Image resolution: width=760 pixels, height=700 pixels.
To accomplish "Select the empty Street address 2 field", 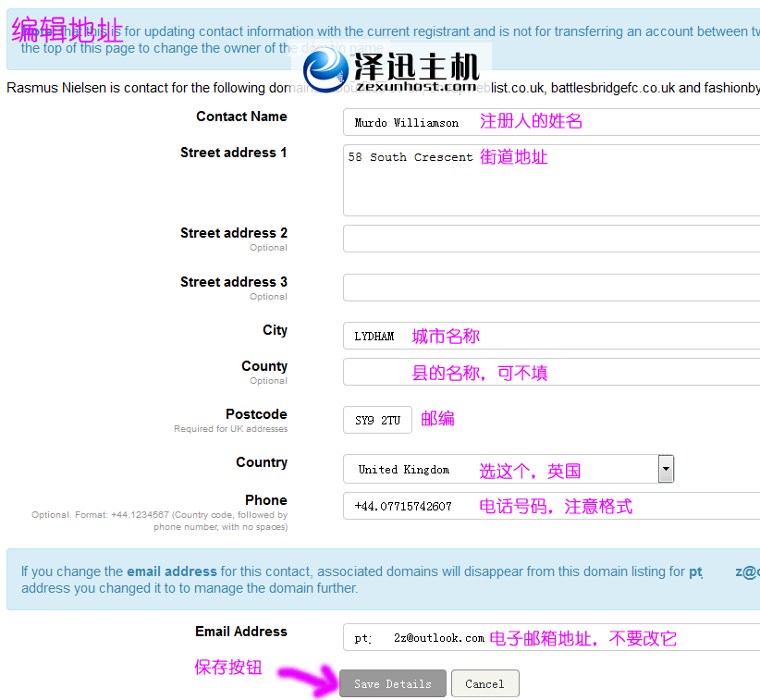I will pos(551,239).
